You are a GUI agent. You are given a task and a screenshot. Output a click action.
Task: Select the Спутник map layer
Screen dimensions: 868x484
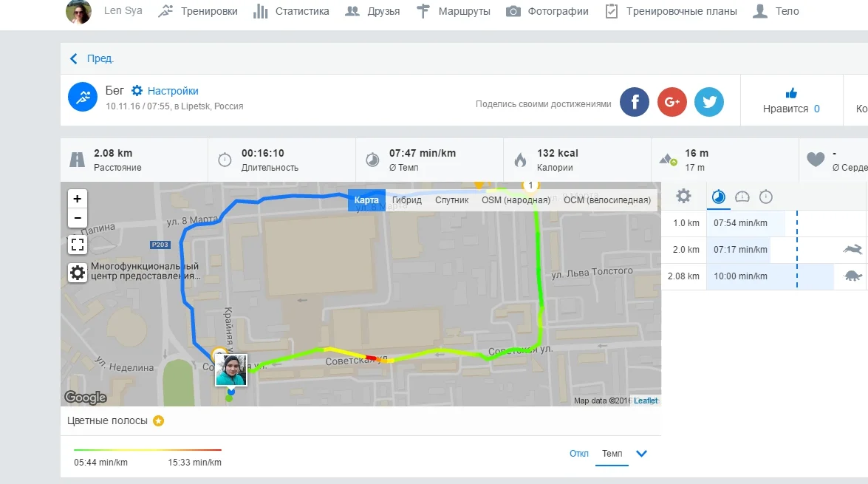451,200
